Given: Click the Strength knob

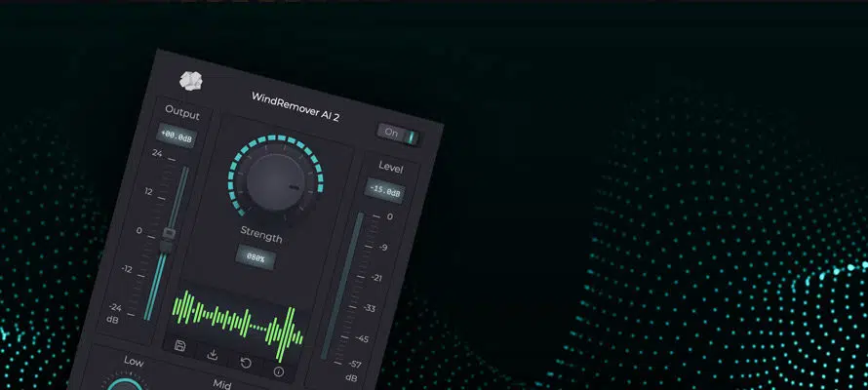Looking at the screenshot, I should [275, 181].
